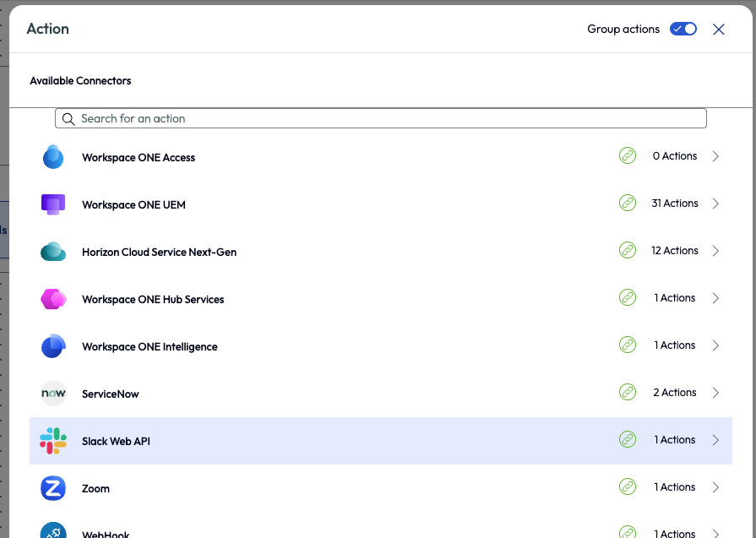756x538 pixels.
Task: Select the Workspace ONE Intelligence connector name
Action: pyautogui.click(x=150, y=346)
